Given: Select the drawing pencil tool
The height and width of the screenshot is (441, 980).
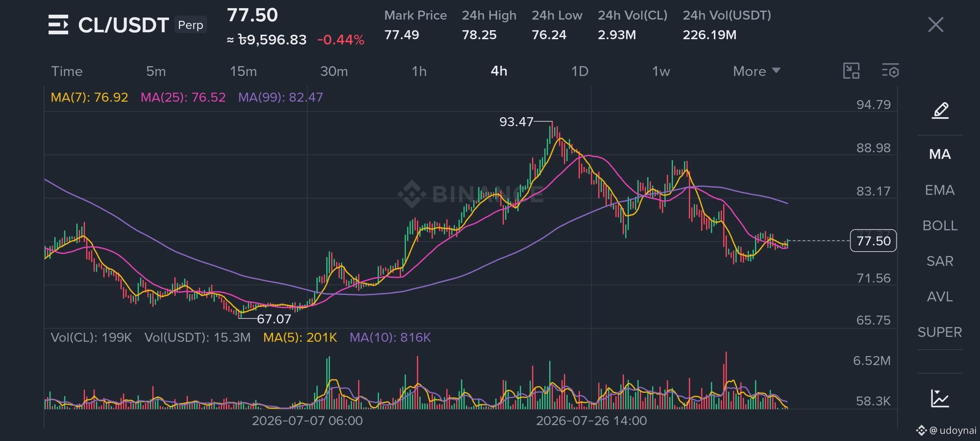Looking at the screenshot, I should pyautogui.click(x=940, y=111).
